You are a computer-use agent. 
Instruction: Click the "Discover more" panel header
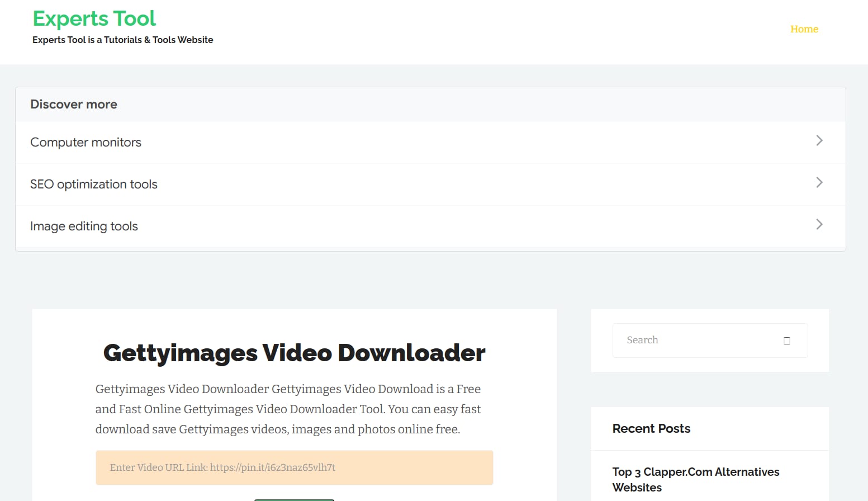[73, 104]
